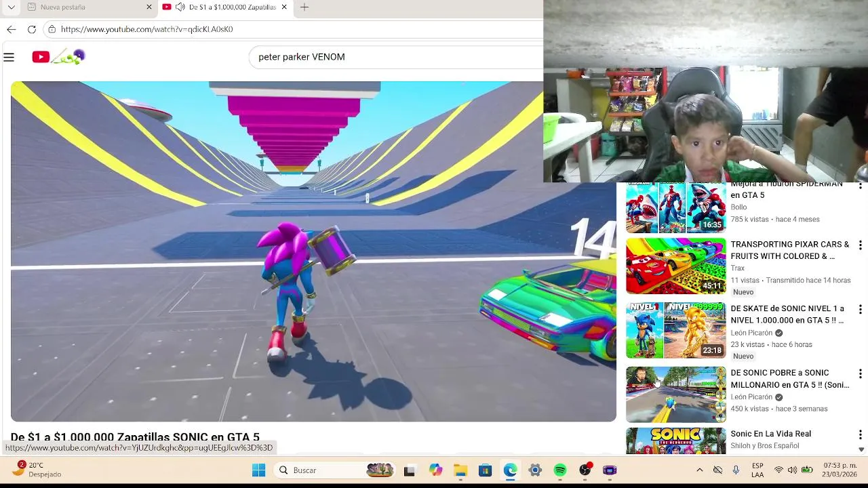Open the 20°C Despejado weather widget

38,470
